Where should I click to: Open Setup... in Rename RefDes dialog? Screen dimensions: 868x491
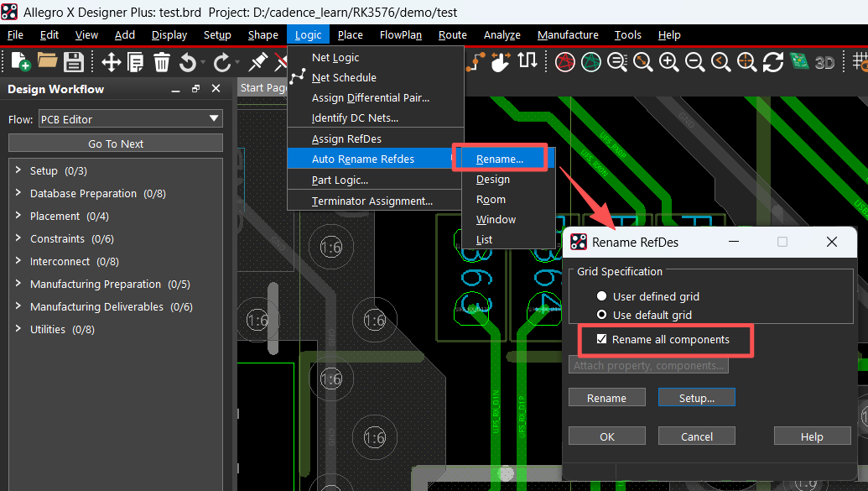pyautogui.click(x=696, y=398)
